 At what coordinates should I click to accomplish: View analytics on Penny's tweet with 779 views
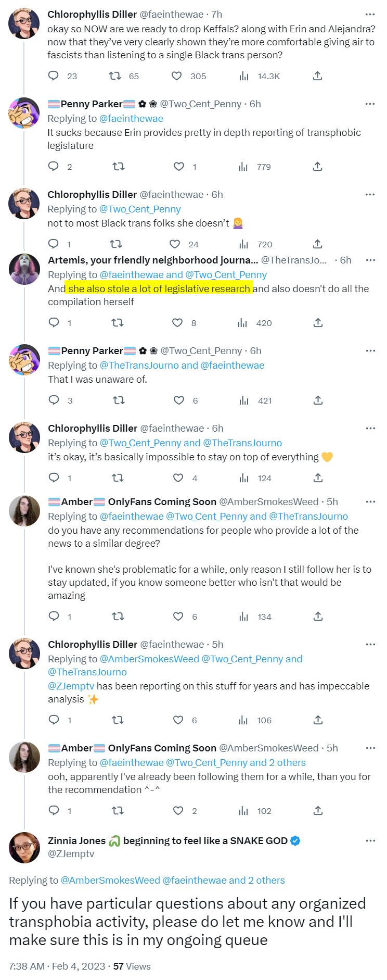coord(243,167)
